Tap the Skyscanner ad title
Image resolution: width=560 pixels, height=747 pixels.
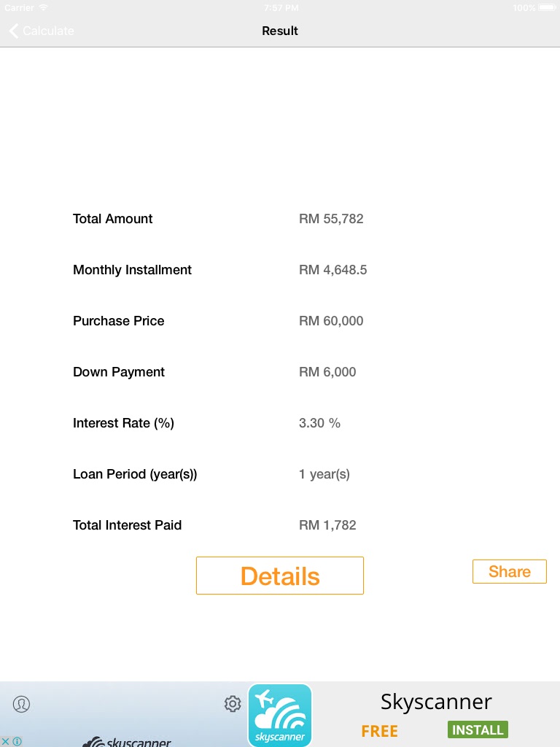point(436,702)
